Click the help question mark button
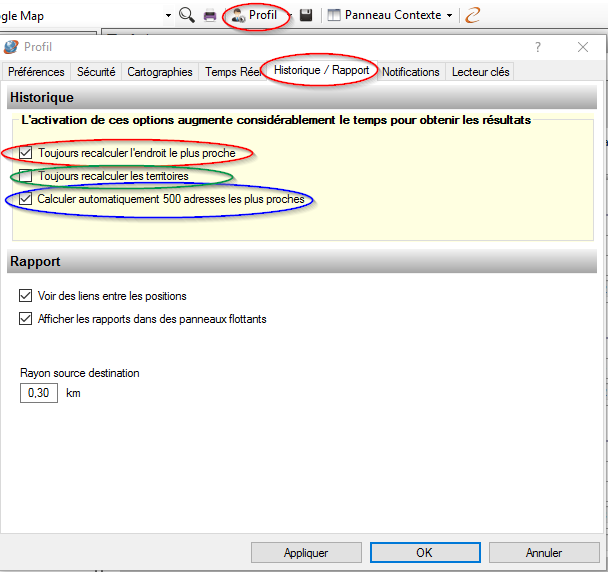This screenshot has height=572, width=608. coord(538,47)
